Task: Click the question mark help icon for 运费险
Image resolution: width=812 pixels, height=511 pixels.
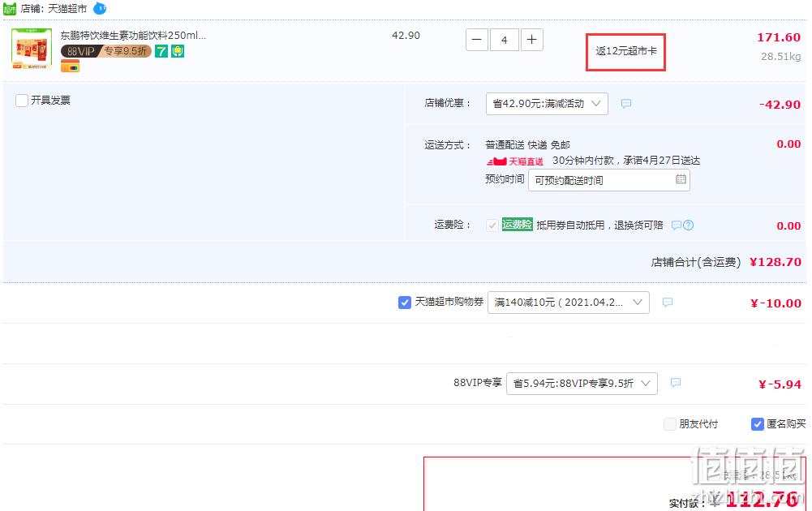Action: [688, 225]
